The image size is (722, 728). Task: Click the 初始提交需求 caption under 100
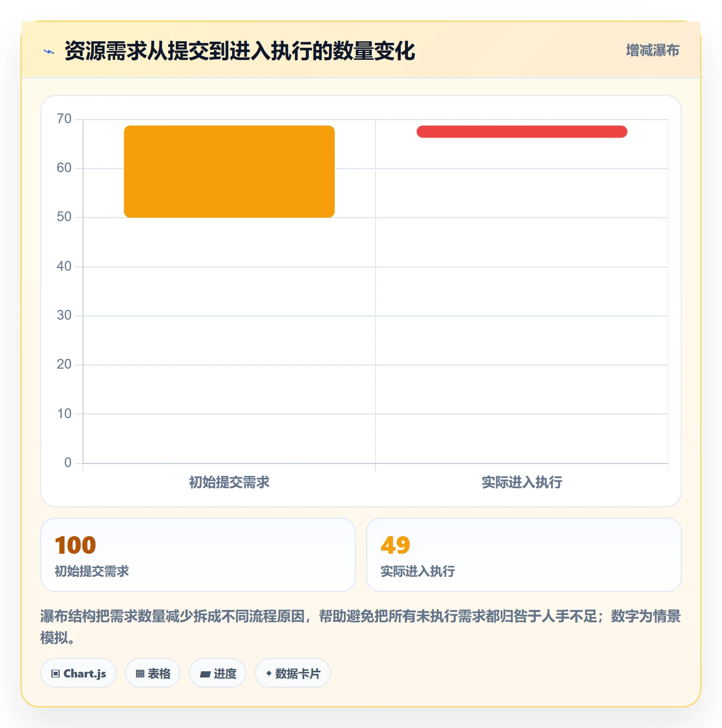point(92,571)
